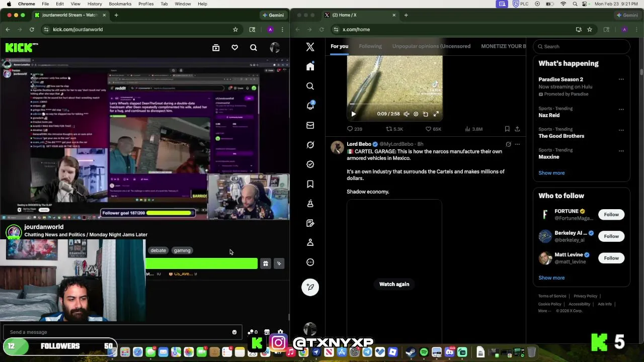Click the jourdanworld channel name

(44, 227)
